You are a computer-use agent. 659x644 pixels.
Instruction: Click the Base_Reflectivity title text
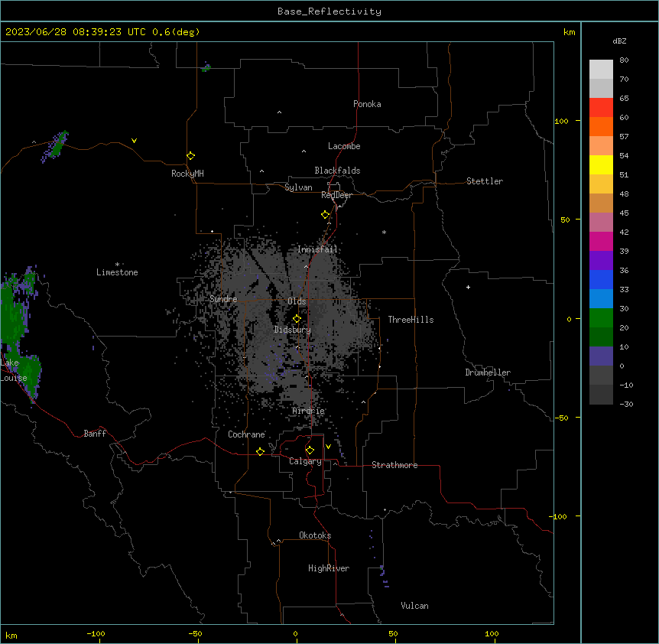(329, 11)
